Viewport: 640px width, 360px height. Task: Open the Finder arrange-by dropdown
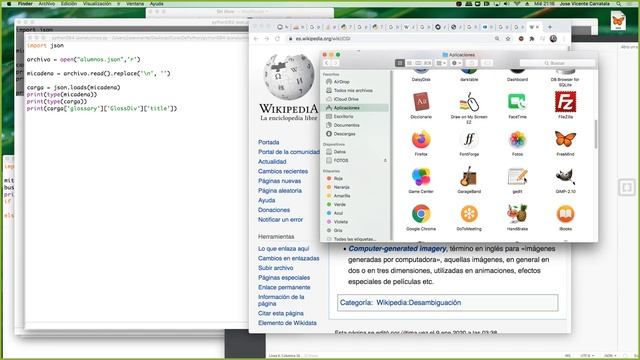coord(441,63)
